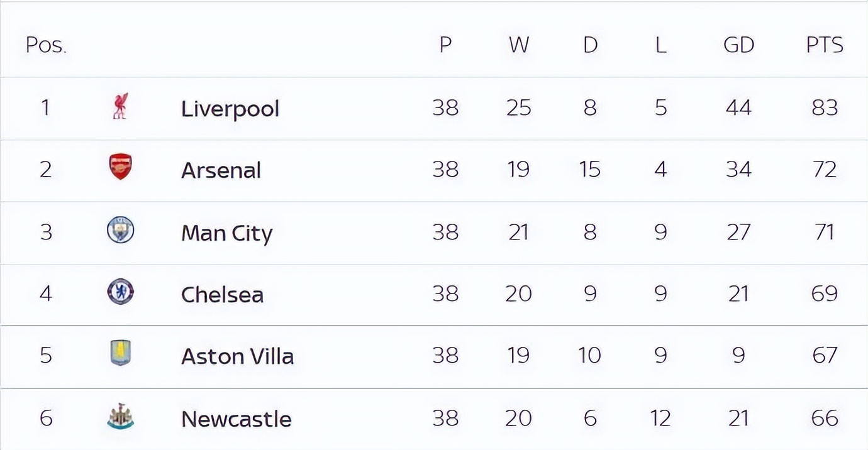Screen dimensions: 868x450
Task: Click the Chelsea club crest
Action: (x=120, y=292)
